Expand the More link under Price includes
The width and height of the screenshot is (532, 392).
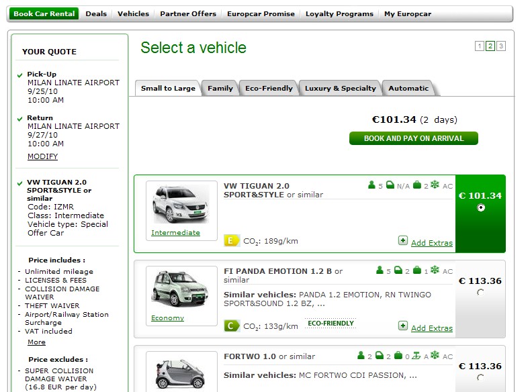[36, 342]
